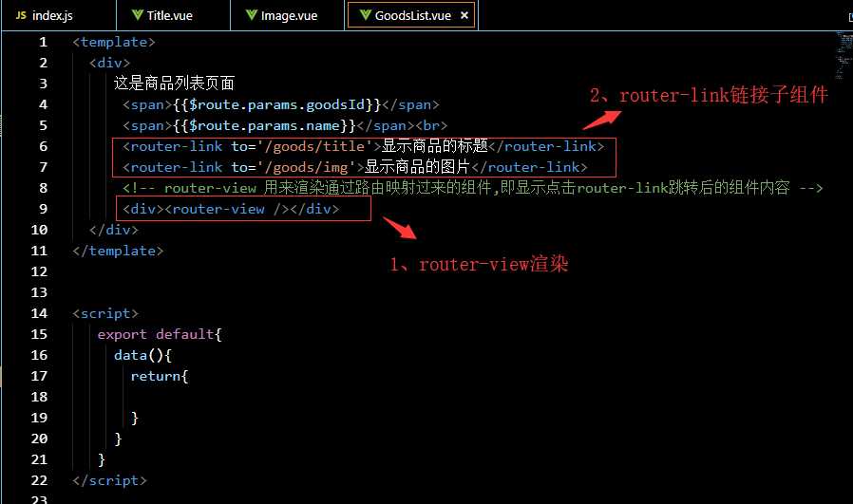Click the minimap at the editor's right edge

click(x=844, y=54)
